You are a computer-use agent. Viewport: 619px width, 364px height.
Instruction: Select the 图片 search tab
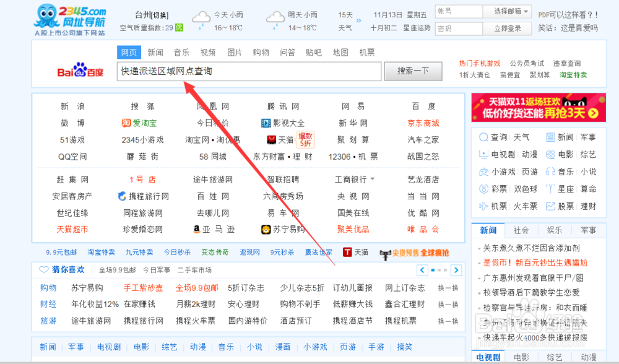click(235, 53)
